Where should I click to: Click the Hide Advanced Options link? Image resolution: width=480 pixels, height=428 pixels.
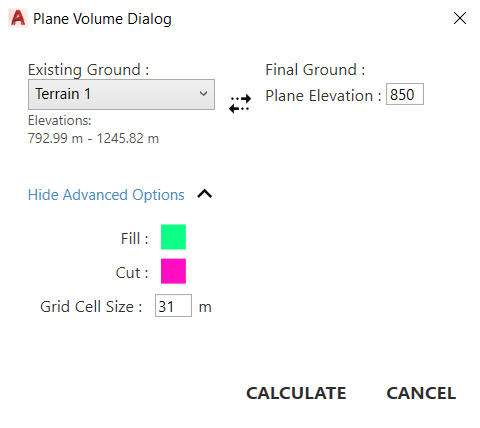pyautogui.click(x=106, y=195)
